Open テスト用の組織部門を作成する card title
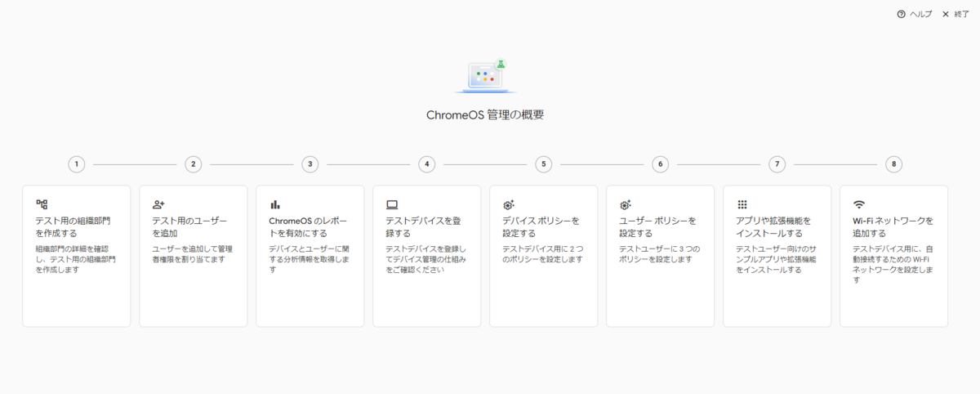Viewport: 980px width, 394px height. coord(73,226)
